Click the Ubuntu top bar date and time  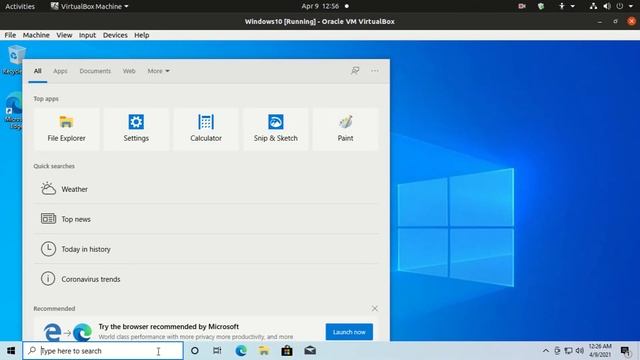point(320,6)
